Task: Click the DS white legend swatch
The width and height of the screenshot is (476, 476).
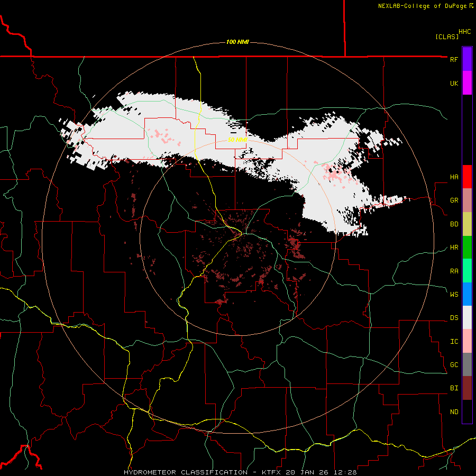Action: pyautogui.click(x=467, y=317)
